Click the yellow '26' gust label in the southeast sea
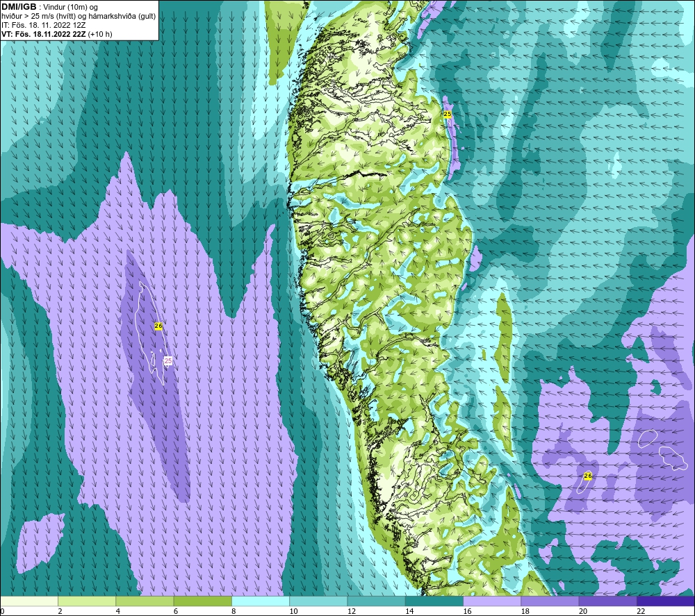This screenshot has width=695, height=616. point(588,476)
